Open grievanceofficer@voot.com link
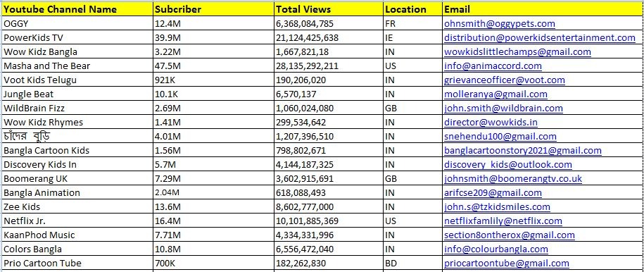The image size is (644, 272). (x=505, y=80)
